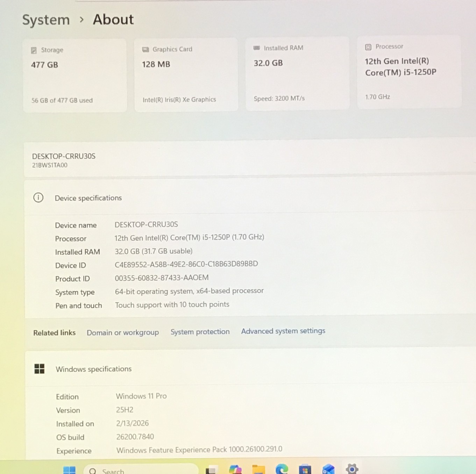476x474 pixels.
Task: Select the Product ID 00355-60832-87433-AAOEM
Action: click(162, 278)
